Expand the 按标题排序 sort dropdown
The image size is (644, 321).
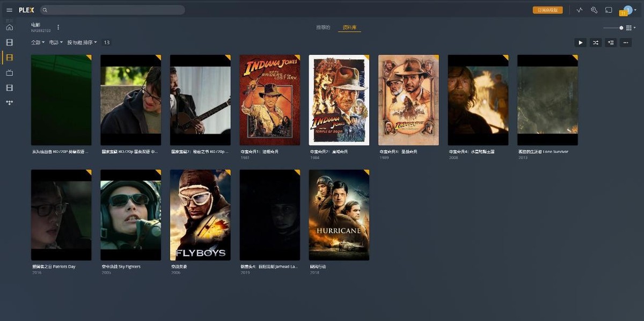tap(82, 42)
